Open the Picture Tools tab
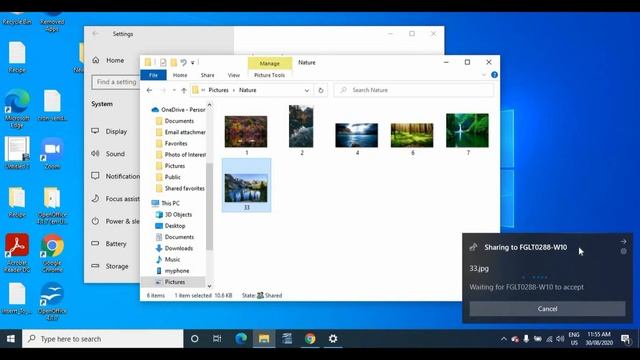 point(269,75)
